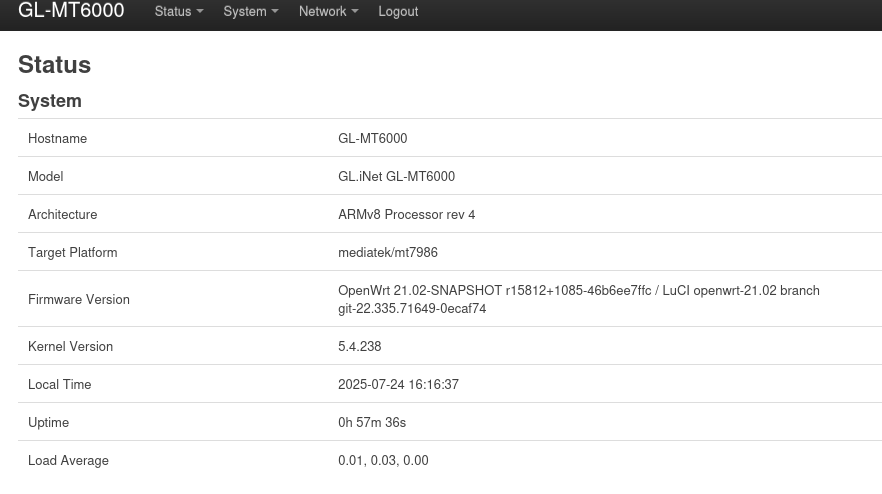Click the Model label
Image resolution: width=882 pixels, height=494 pixels.
click(x=46, y=177)
